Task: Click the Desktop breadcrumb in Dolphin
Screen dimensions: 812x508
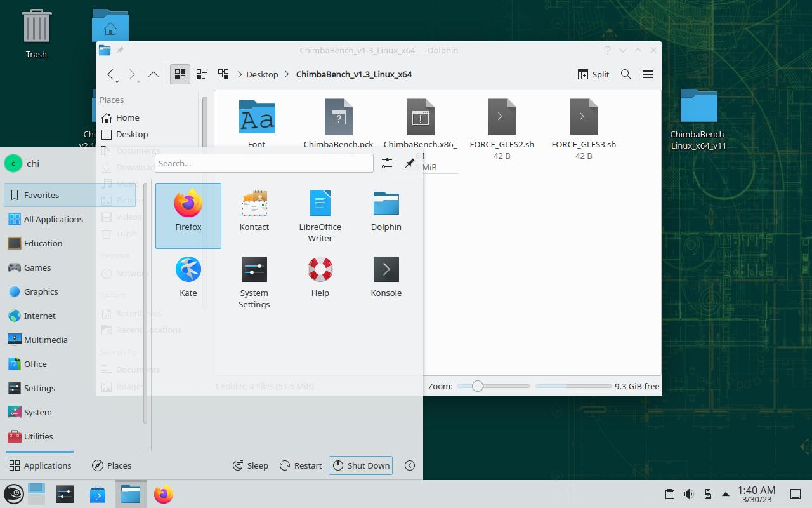Action: [x=262, y=74]
